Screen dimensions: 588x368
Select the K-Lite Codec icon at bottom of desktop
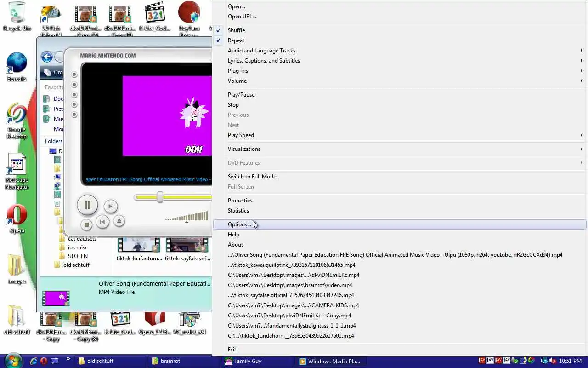120,323
